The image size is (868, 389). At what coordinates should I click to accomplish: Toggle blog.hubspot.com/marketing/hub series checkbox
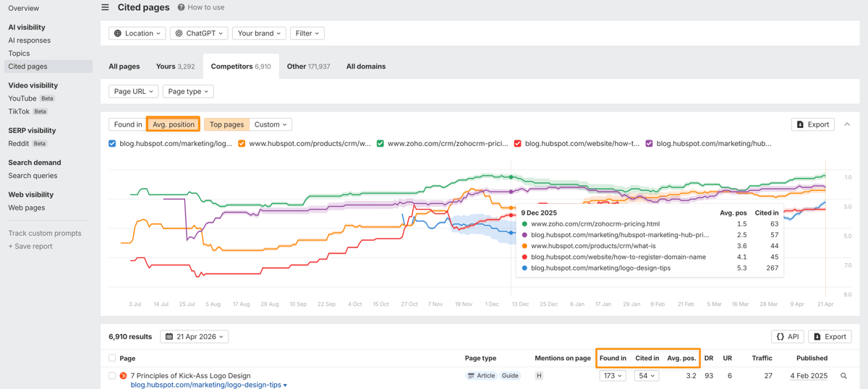click(x=649, y=144)
